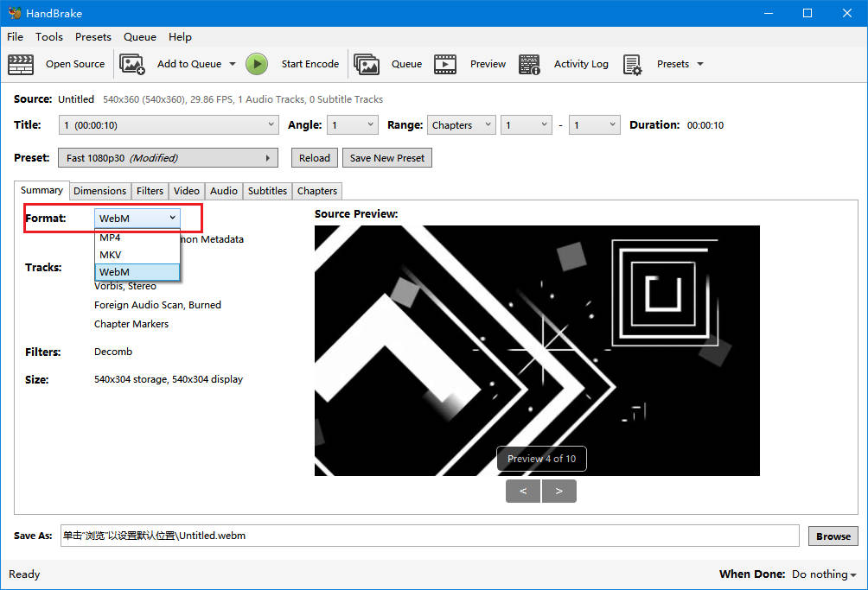Image resolution: width=868 pixels, height=590 pixels.
Task: Choose WebM from the Format list
Action: click(x=137, y=272)
